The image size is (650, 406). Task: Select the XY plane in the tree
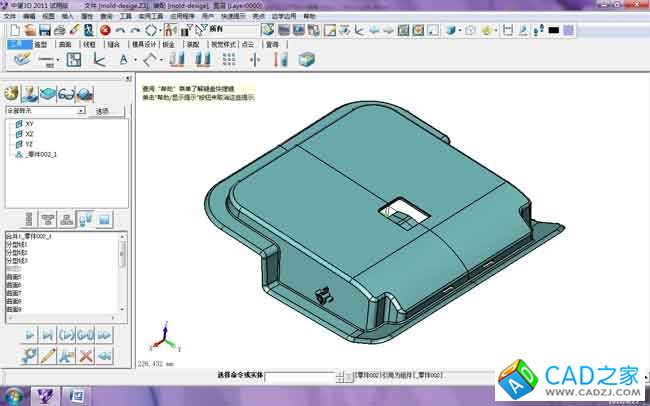[x=29, y=124]
